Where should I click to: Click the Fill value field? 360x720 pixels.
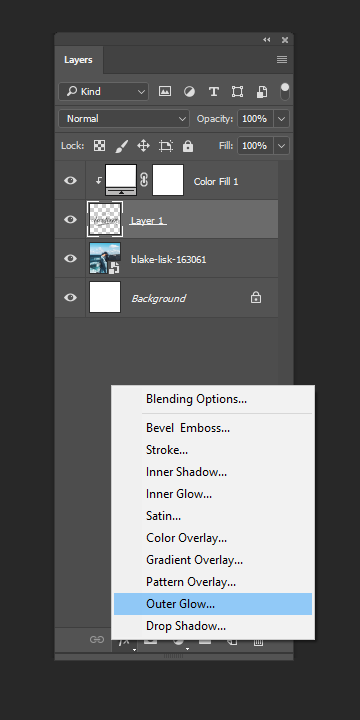pyautogui.click(x=255, y=146)
